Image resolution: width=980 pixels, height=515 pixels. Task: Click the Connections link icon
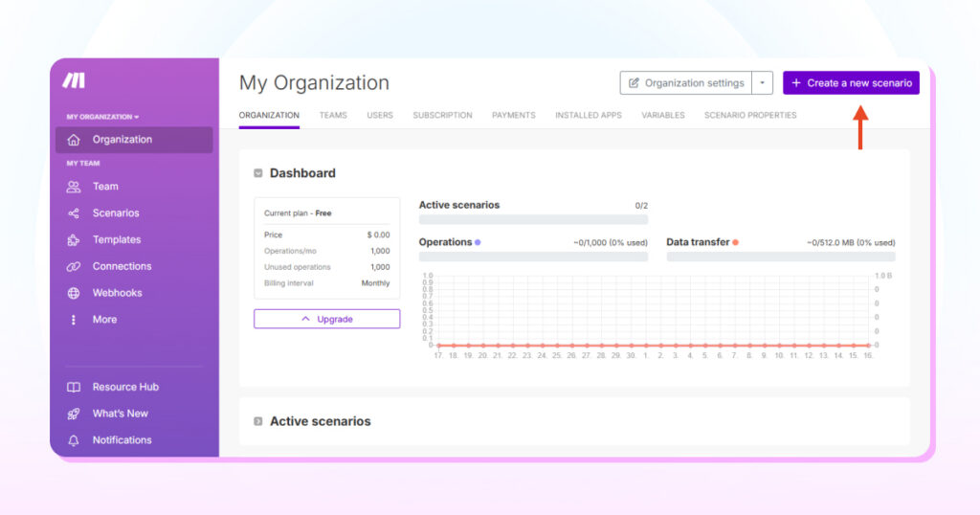[74, 266]
